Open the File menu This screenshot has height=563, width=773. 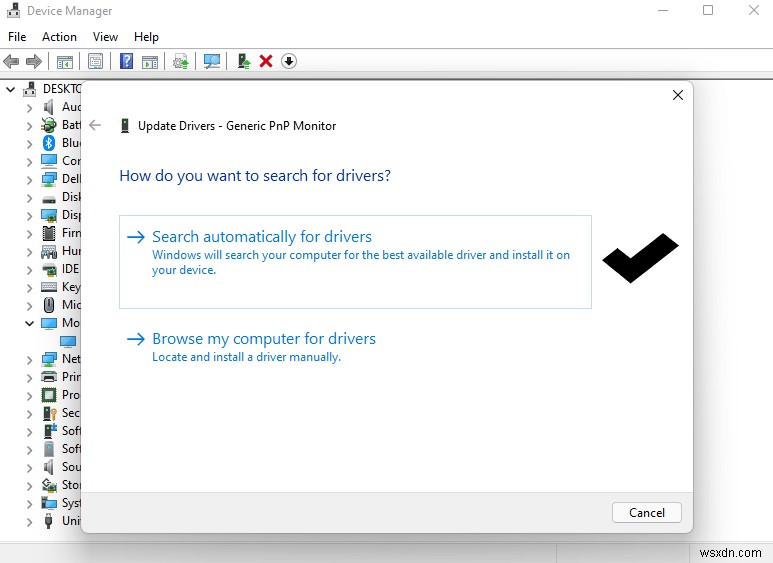click(17, 37)
